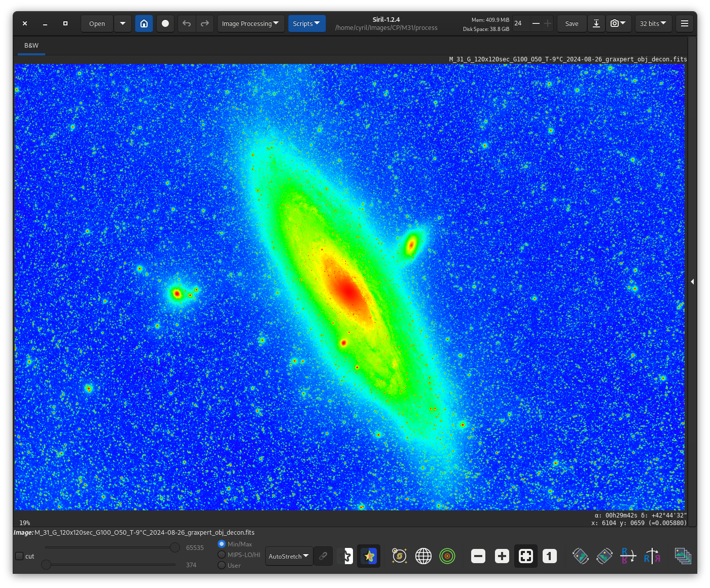Open the frame list stacked images icon
The height and width of the screenshot is (588, 710).
tap(683, 557)
